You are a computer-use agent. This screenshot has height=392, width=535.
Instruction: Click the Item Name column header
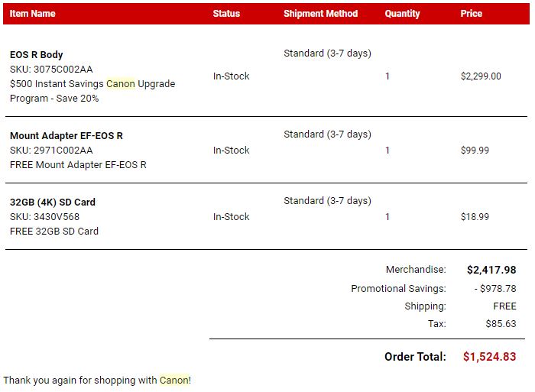click(x=33, y=14)
